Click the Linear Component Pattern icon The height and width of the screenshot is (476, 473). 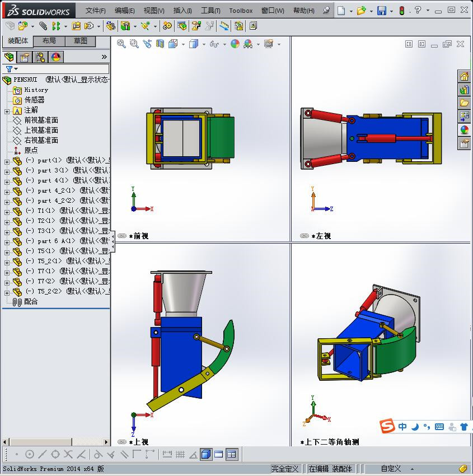[x=56, y=26]
